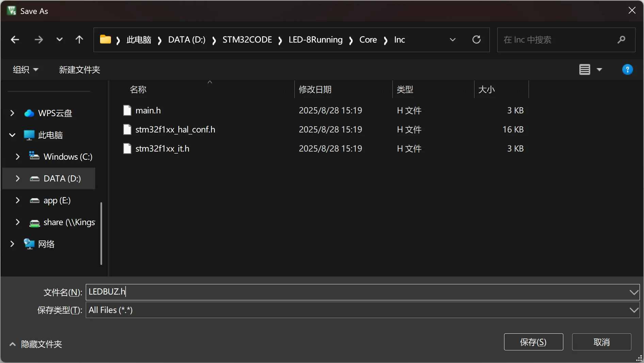Open the file name dropdown list
The width and height of the screenshot is (644, 363).
[x=633, y=292]
